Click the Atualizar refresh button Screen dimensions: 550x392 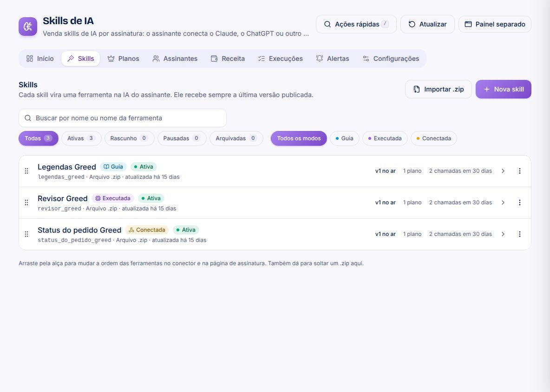tap(427, 24)
